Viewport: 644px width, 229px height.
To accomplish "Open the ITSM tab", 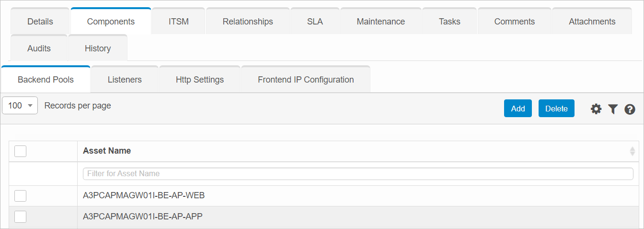I will pos(178,22).
